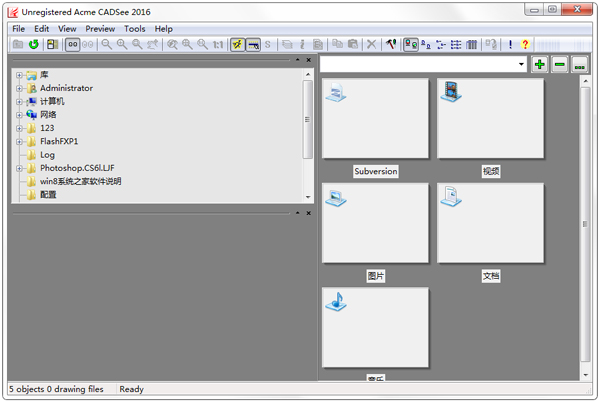Close the folder tree panel
The image size is (600, 401).
[308, 60]
